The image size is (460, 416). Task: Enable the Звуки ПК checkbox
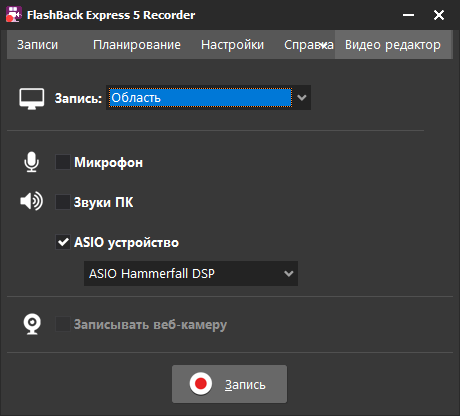coord(63,202)
